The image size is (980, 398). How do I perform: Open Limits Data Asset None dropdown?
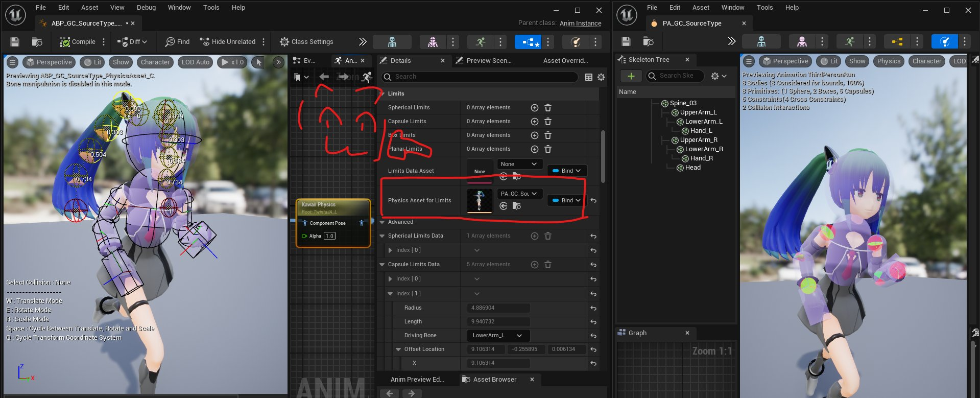click(519, 164)
